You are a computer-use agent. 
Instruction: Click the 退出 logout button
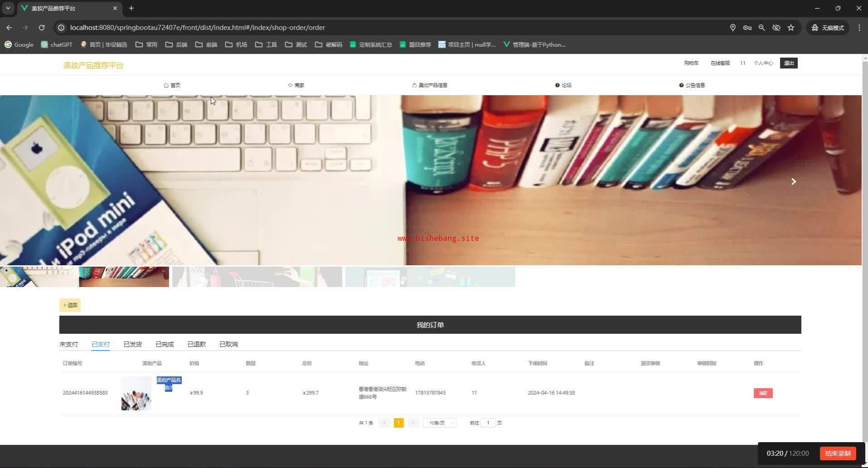[x=789, y=63]
